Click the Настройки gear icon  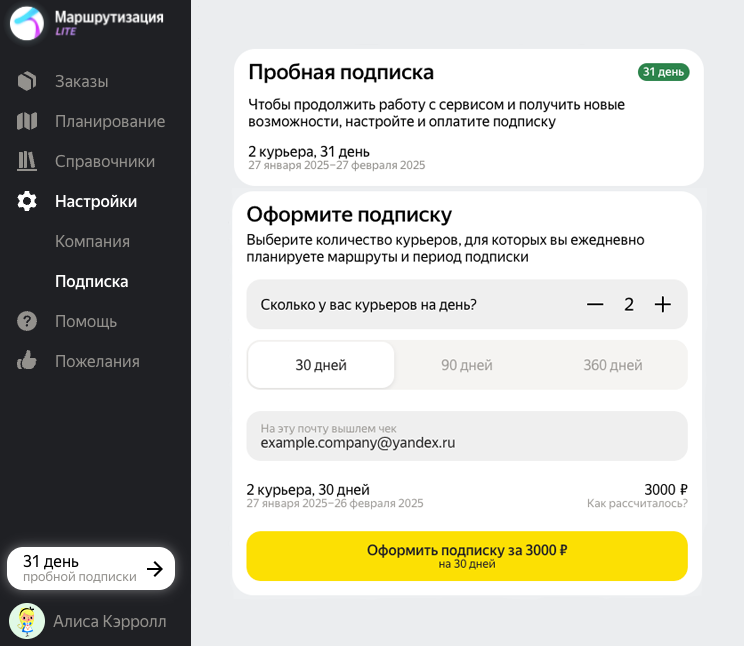(x=27, y=201)
